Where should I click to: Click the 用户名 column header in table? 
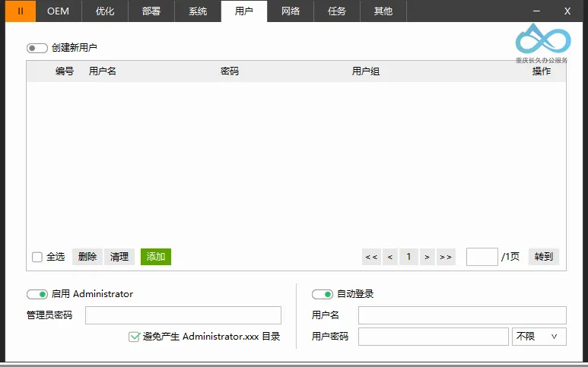[x=103, y=71]
